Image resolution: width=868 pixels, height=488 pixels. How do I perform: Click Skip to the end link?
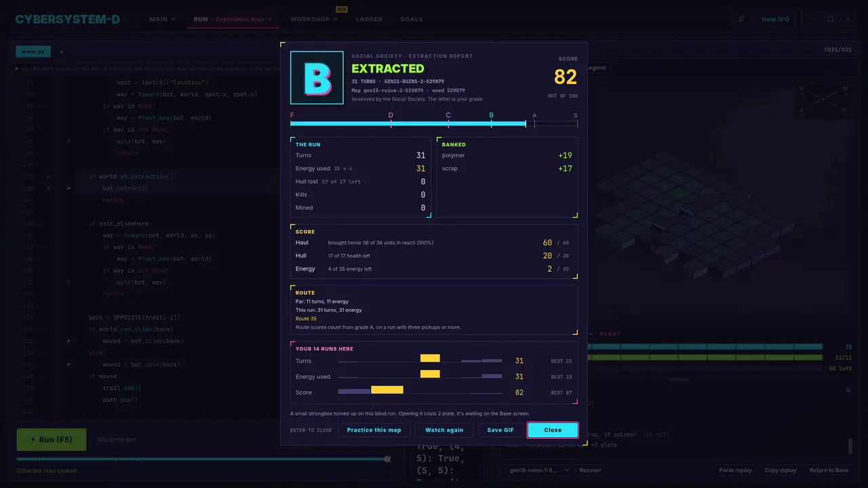[116, 439]
